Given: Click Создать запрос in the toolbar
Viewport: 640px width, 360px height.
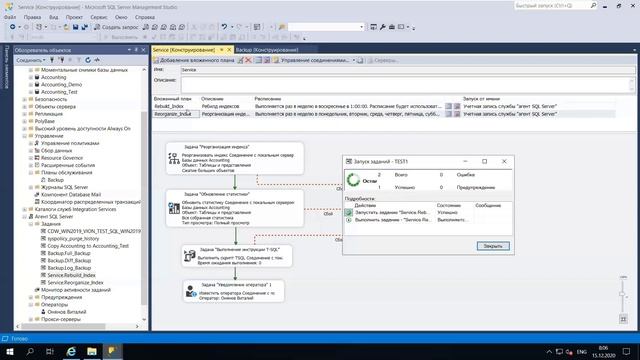Looking at the screenshot, I should coord(116,27).
